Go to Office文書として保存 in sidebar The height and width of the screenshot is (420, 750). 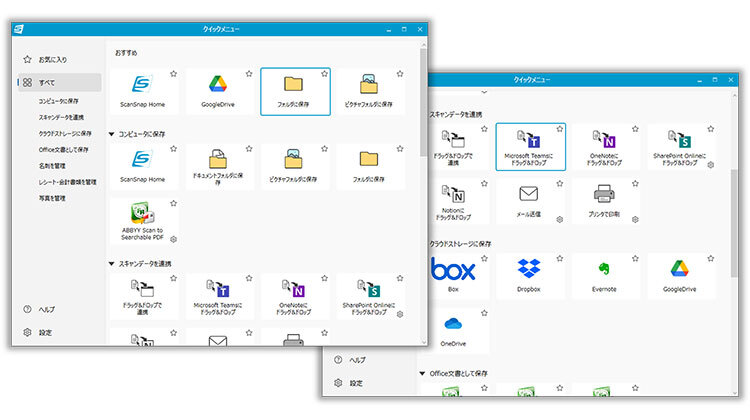click(x=63, y=150)
